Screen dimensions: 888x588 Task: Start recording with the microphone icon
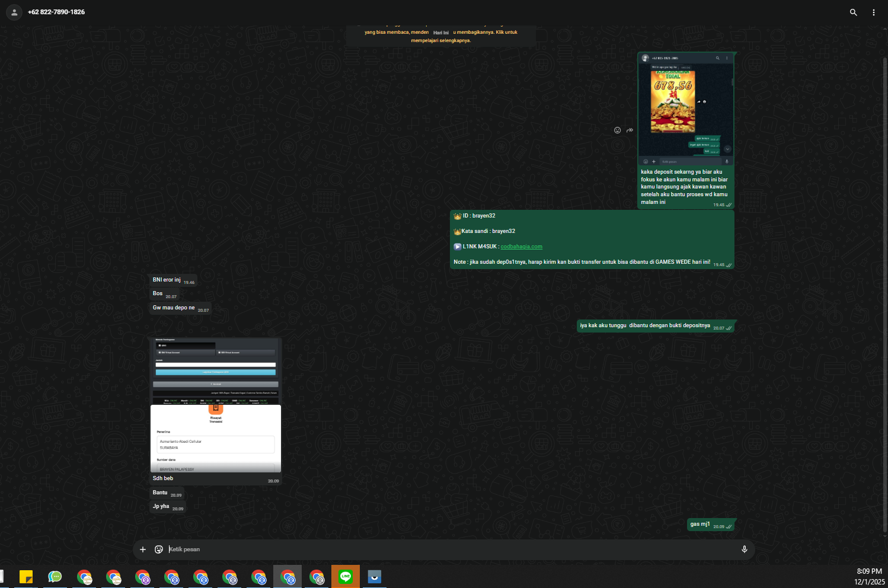point(745,549)
